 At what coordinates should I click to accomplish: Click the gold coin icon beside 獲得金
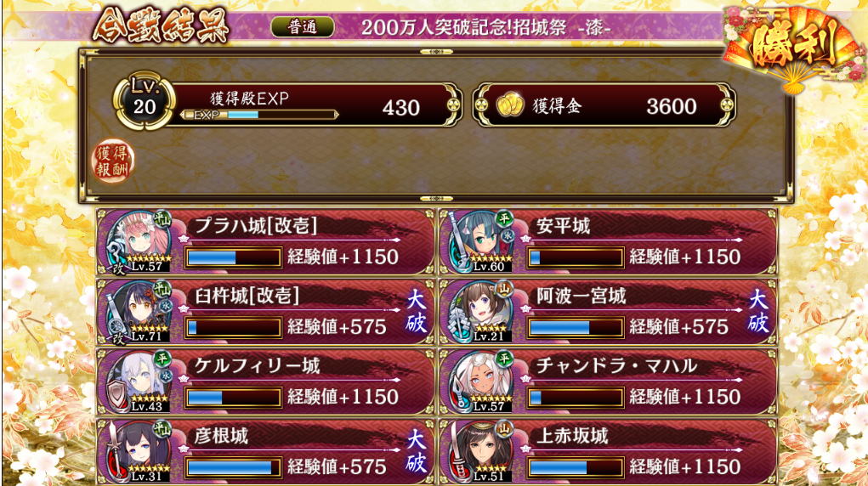[x=509, y=105]
